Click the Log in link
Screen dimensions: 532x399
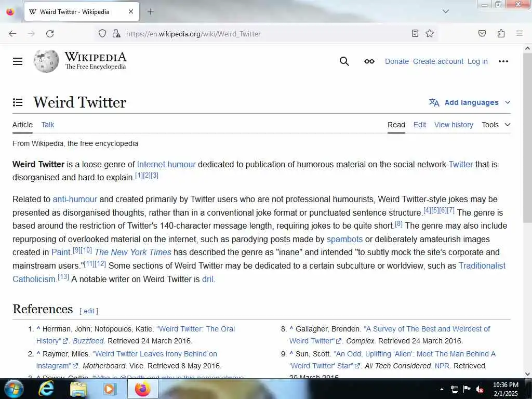point(477,61)
